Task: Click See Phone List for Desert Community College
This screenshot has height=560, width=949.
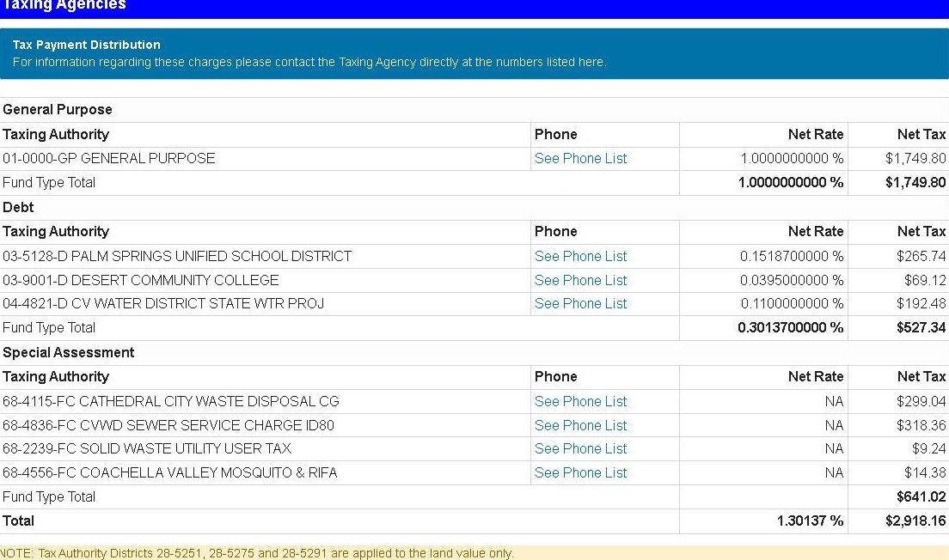Action: tap(580, 280)
